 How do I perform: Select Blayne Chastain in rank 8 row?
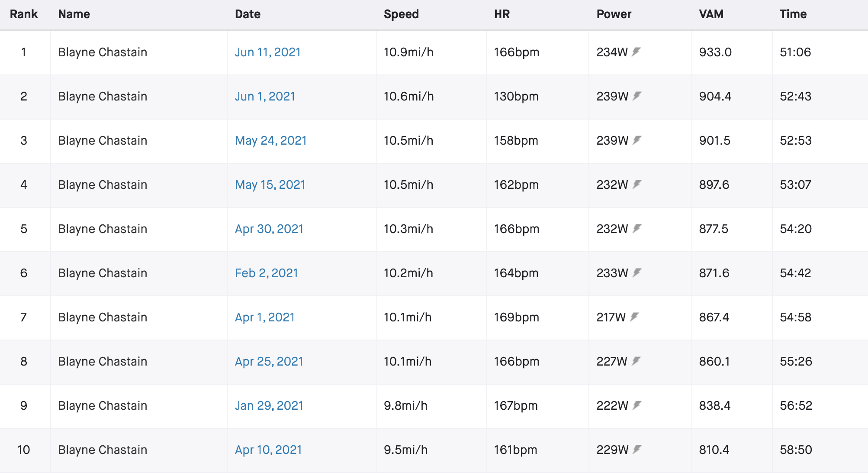[x=103, y=362]
